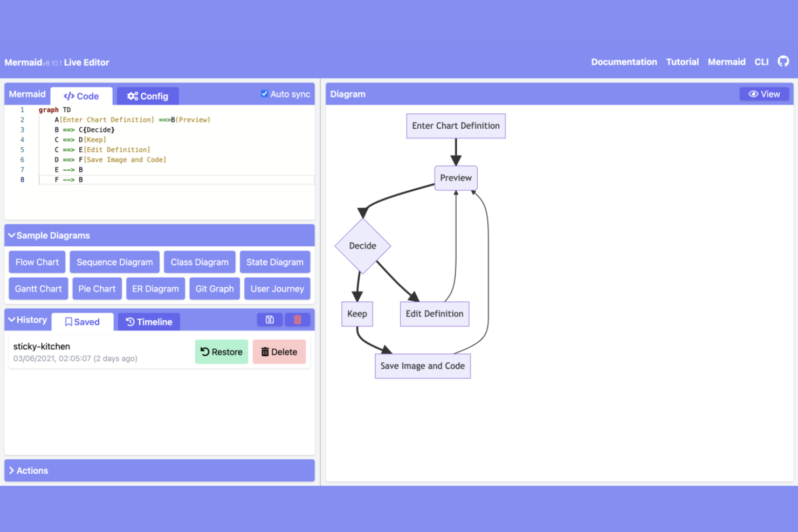Open the Mermaid GitHub repository icon
798x532 pixels.
(x=783, y=61)
